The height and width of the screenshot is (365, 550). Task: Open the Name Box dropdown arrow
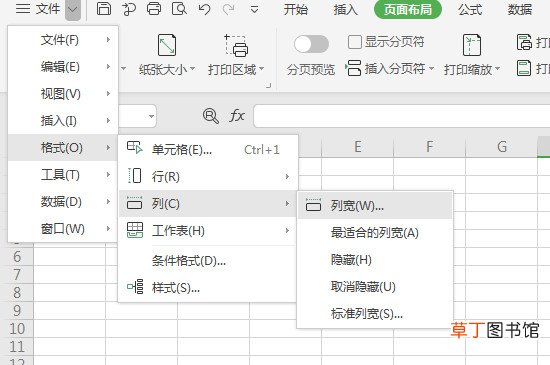152,116
